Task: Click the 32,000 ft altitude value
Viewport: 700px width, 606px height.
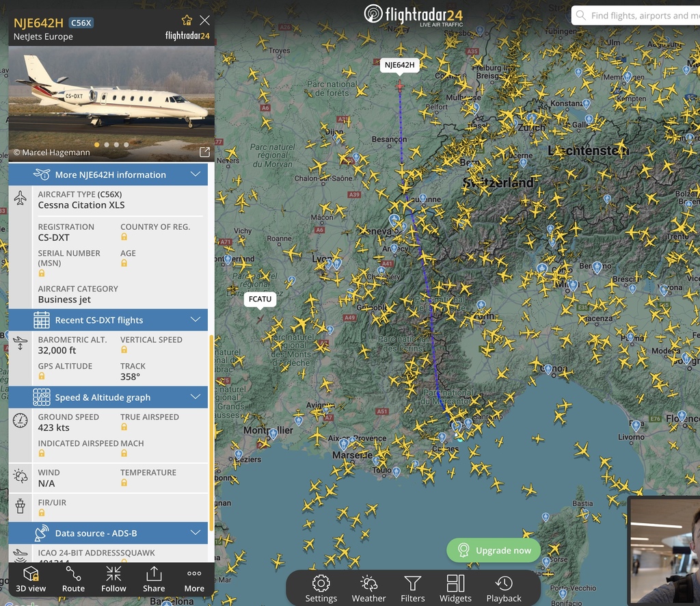Action: [57, 351]
